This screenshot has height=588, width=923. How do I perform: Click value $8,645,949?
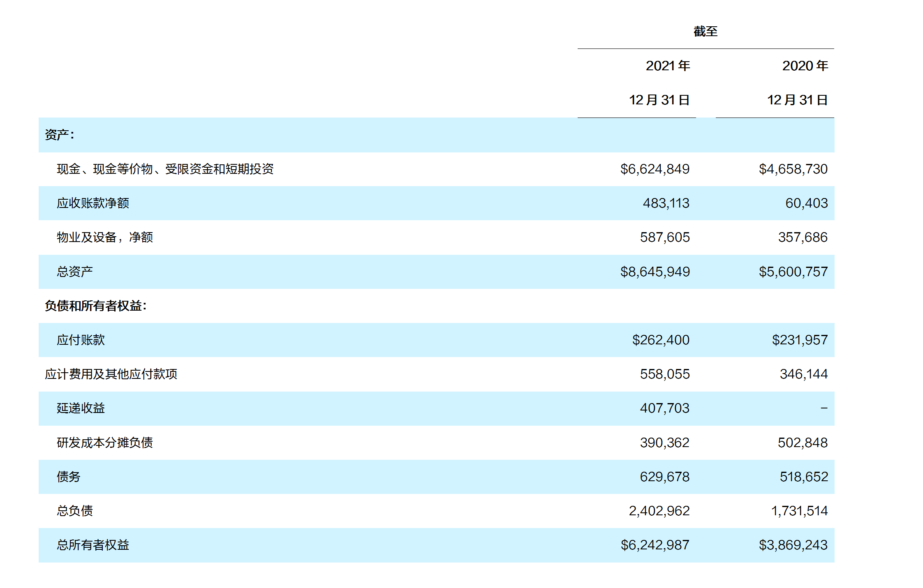pos(655,272)
